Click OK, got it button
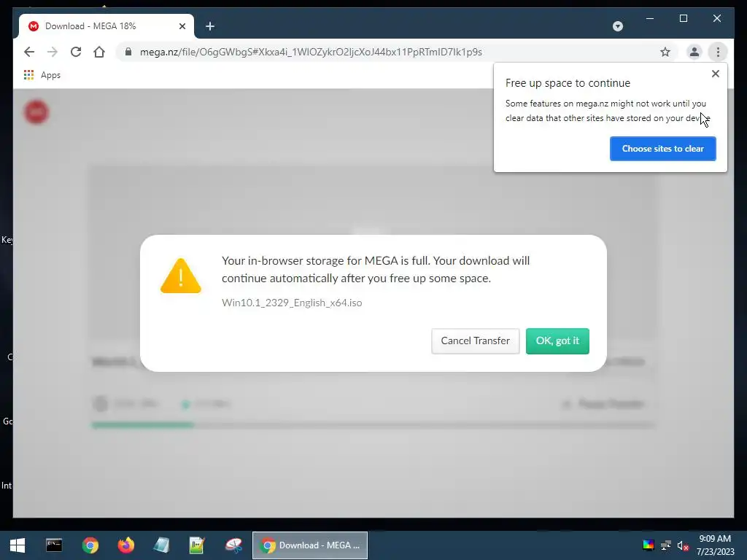 tap(557, 341)
